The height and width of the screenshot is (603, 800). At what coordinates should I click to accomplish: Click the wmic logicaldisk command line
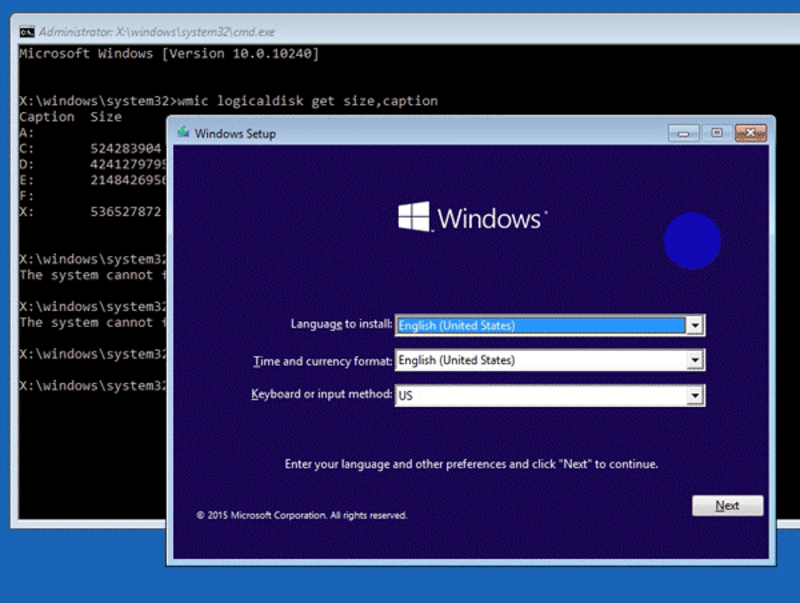(x=229, y=101)
